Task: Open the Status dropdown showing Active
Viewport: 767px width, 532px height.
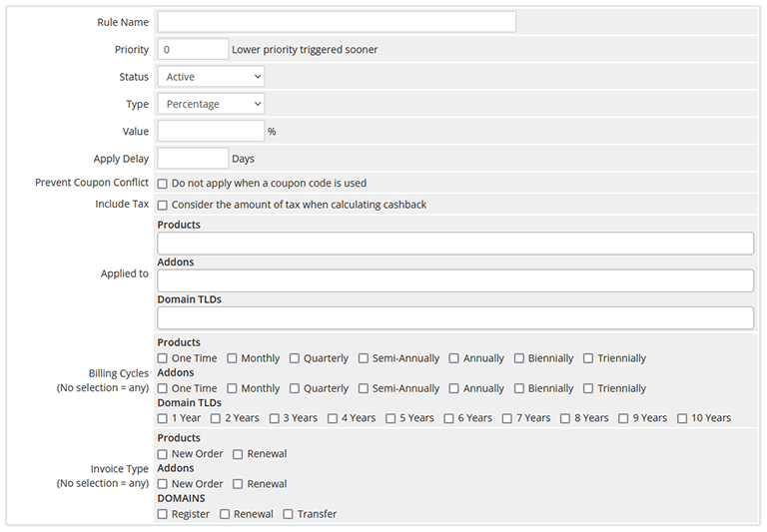Action: (211, 77)
